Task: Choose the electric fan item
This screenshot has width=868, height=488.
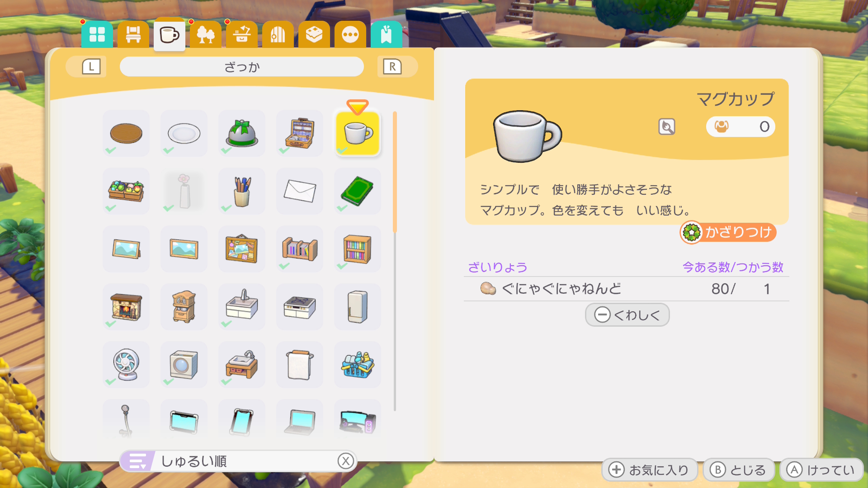Action: [x=126, y=365]
